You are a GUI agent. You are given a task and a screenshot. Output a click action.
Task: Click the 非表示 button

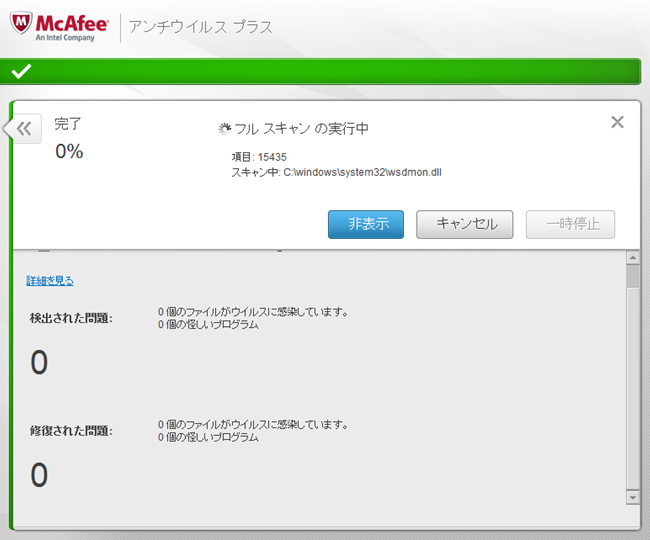(x=366, y=224)
